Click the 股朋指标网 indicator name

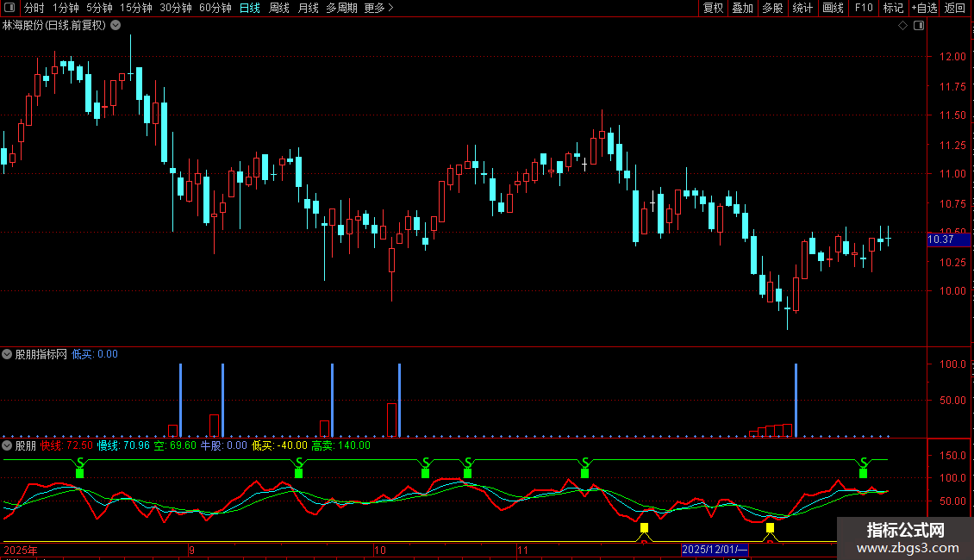tap(41, 354)
